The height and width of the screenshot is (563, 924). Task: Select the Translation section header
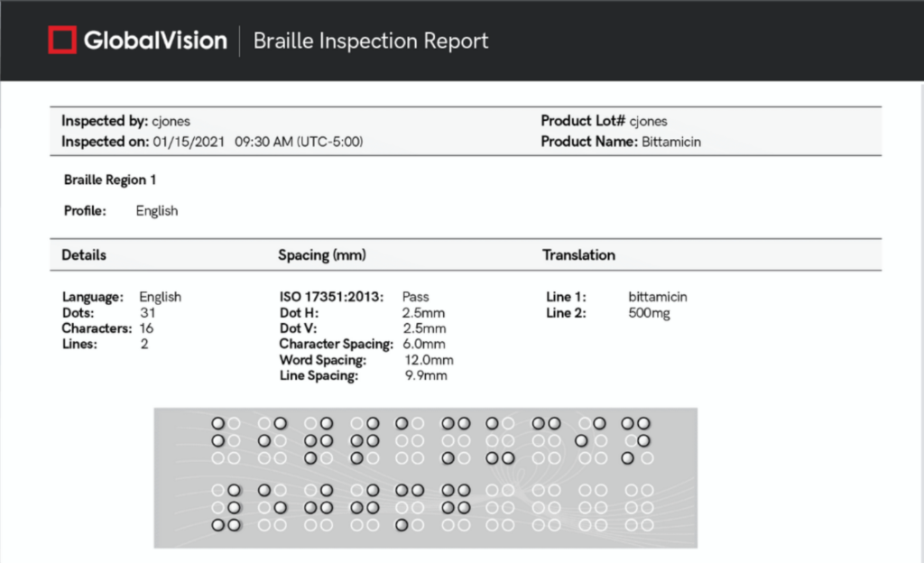(x=578, y=255)
